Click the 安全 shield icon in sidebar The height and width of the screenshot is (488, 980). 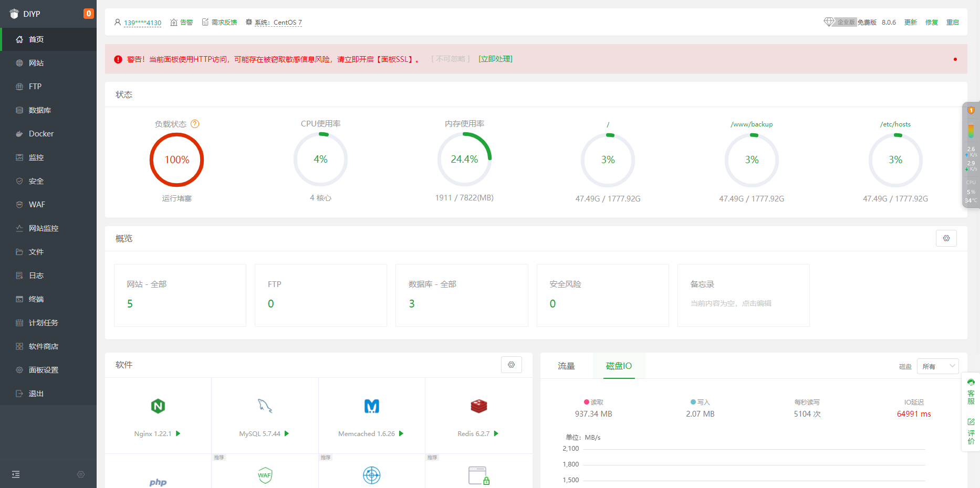[19, 181]
